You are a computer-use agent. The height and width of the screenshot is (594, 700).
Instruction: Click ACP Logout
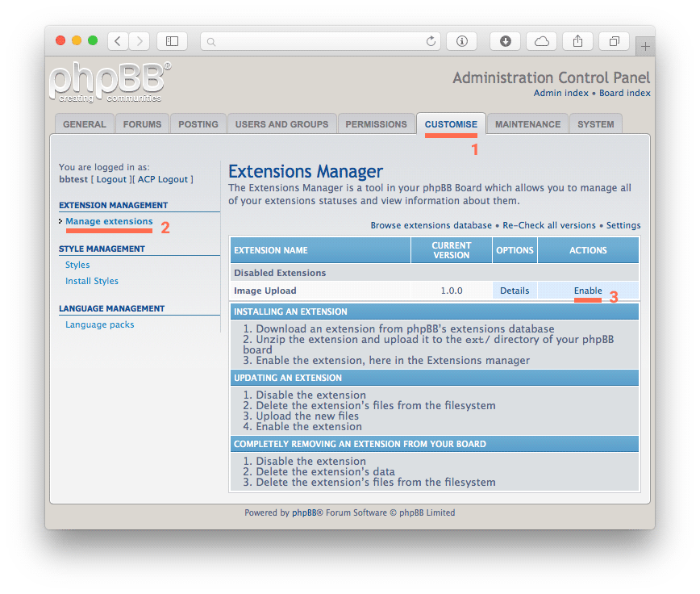point(163,178)
